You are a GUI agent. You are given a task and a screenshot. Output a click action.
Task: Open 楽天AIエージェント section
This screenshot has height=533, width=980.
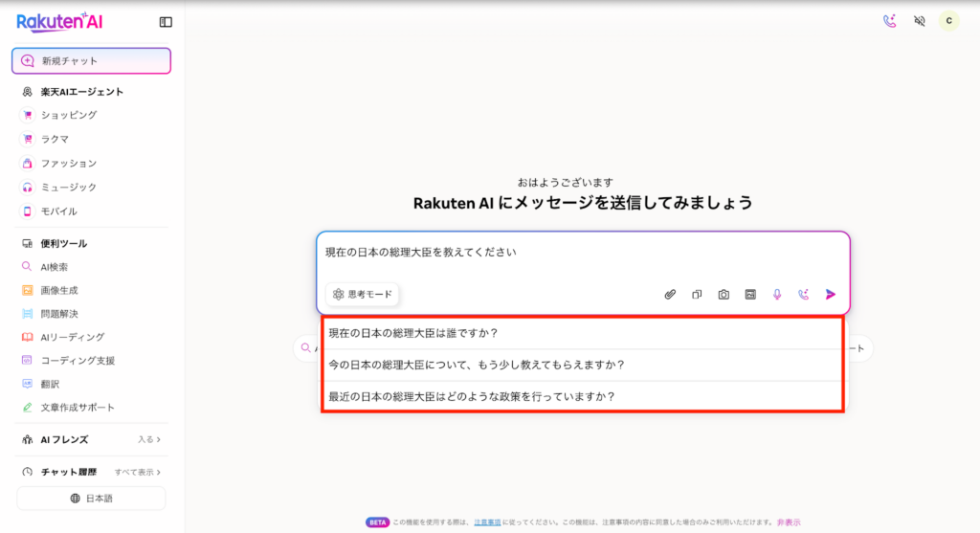(82, 92)
